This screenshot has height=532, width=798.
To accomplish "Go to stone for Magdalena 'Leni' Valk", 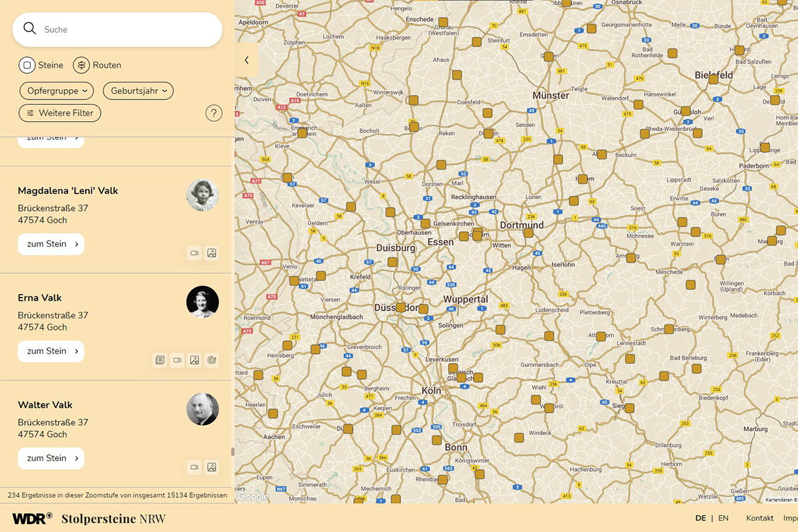I will tap(51, 244).
